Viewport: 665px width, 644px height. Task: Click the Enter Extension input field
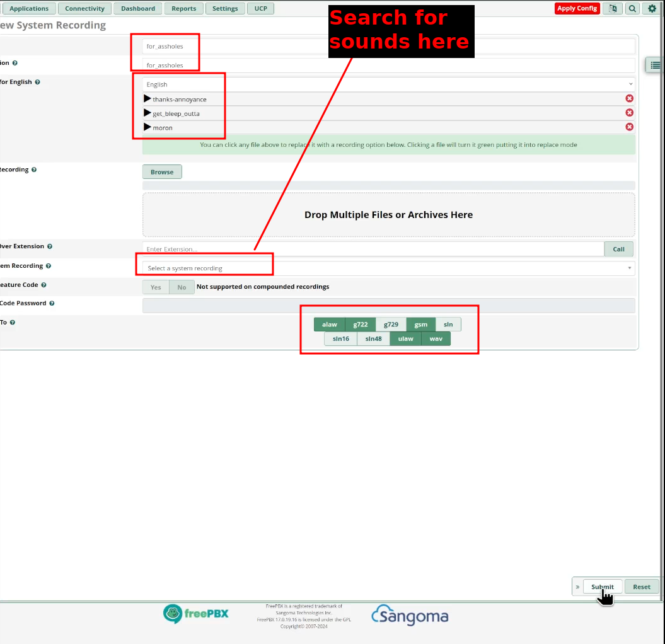point(373,249)
